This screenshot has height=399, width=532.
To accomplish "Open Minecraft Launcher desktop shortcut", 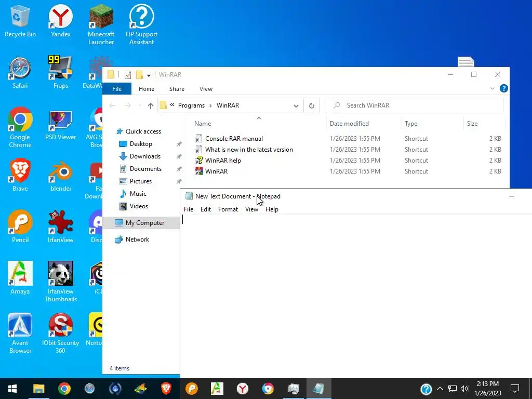I will pos(101,25).
